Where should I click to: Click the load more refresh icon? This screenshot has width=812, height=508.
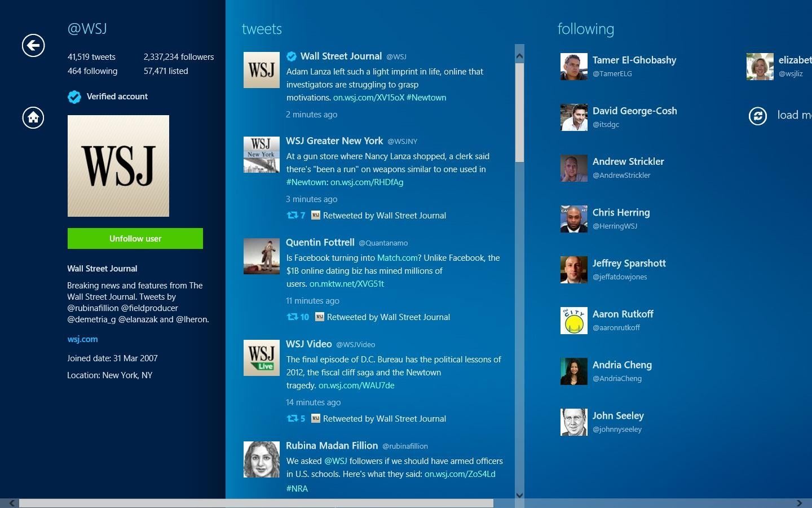click(x=758, y=116)
